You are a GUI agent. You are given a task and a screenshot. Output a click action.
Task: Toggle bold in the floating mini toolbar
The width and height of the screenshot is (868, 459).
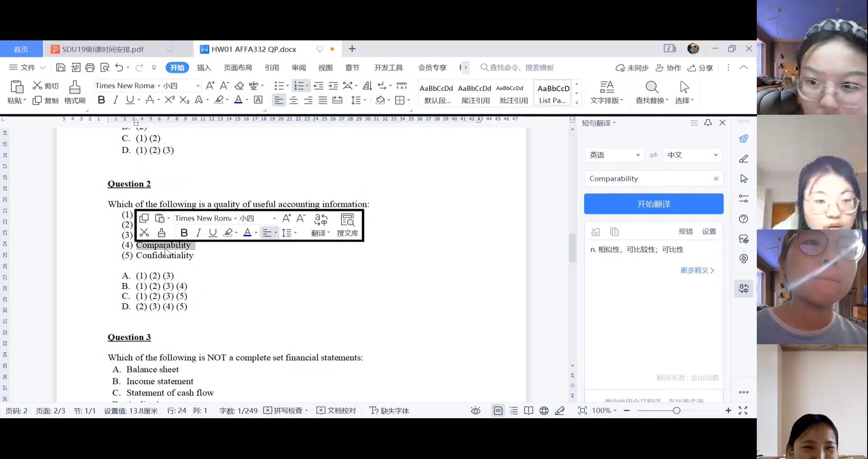tap(184, 233)
